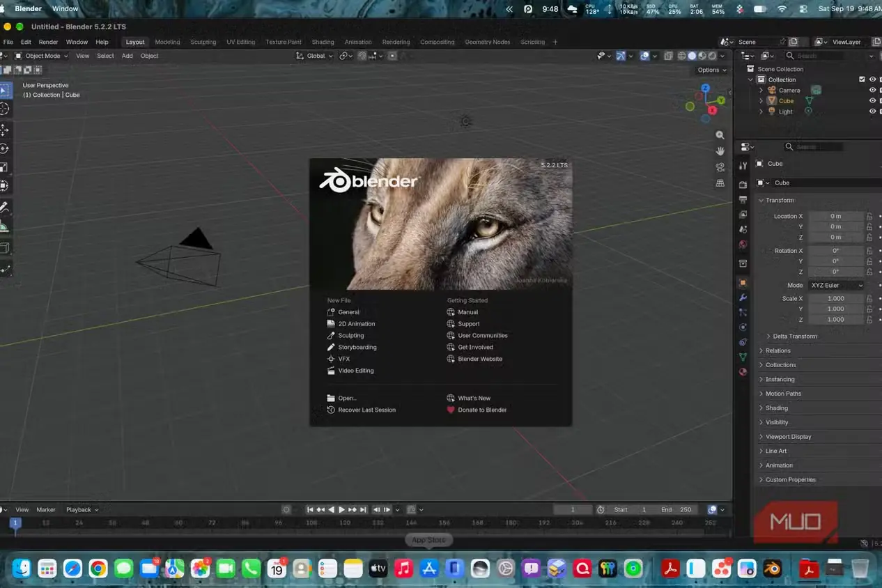Open the Blender app in the dock

click(771, 568)
